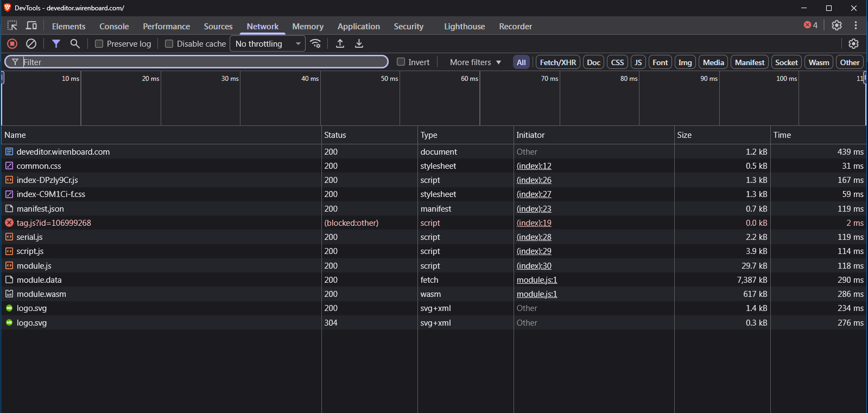Open the network conditions Wi-Fi icon
868x413 pixels.
315,43
